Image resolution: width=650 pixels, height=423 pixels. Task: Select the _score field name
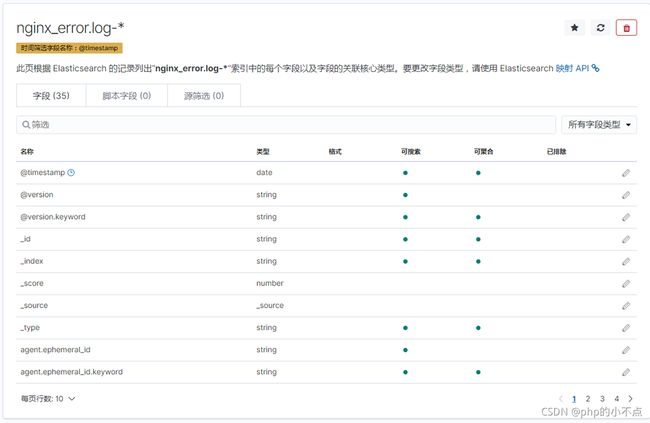(32, 283)
